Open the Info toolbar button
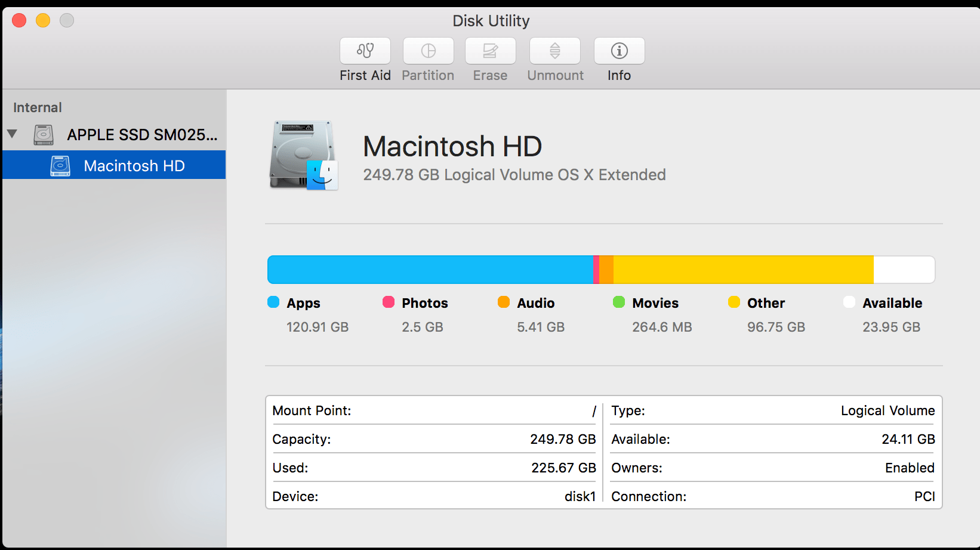The width and height of the screenshot is (980, 550). tap(620, 51)
